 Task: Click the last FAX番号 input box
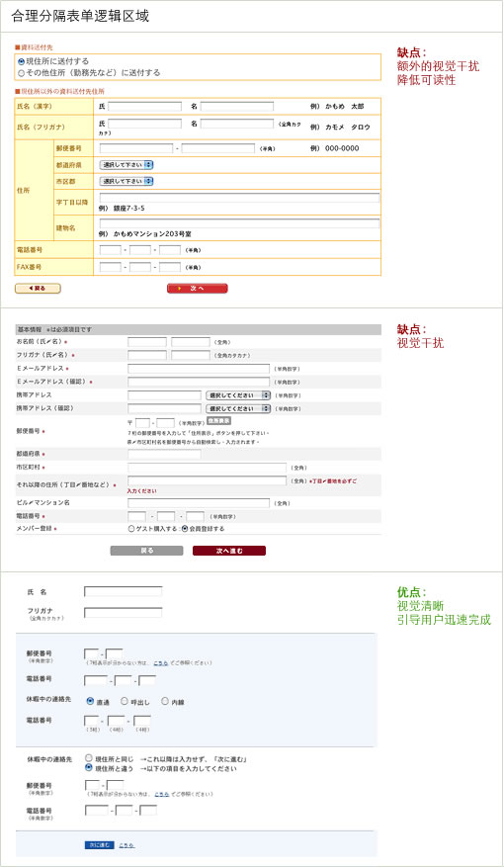coord(170,268)
